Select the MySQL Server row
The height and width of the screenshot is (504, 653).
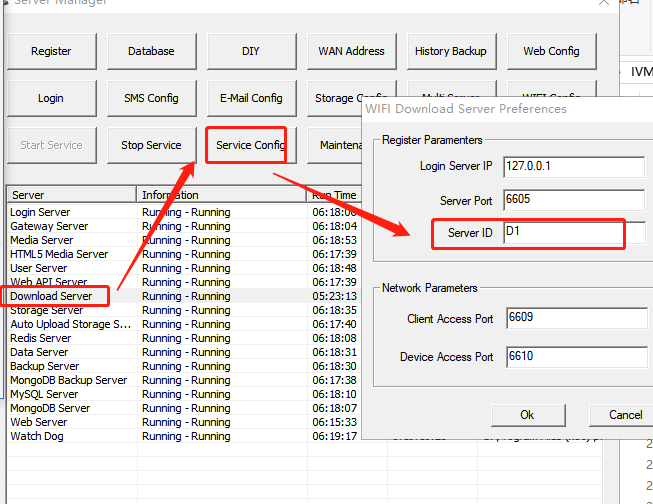point(184,394)
